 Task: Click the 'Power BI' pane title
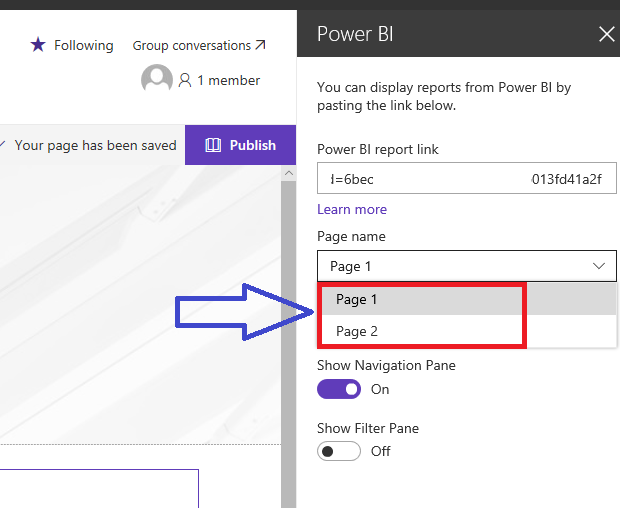click(x=355, y=34)
